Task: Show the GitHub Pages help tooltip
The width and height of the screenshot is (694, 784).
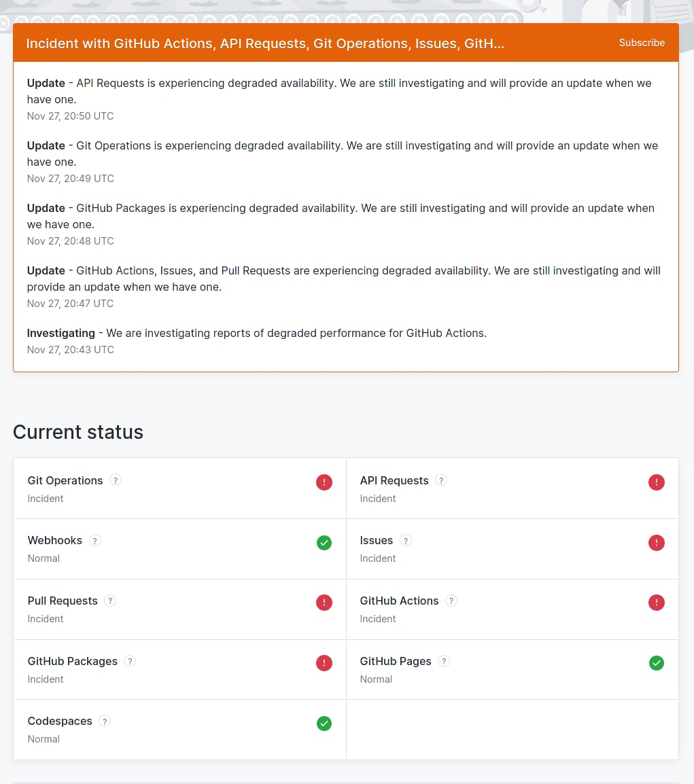Action: [444, 661]
